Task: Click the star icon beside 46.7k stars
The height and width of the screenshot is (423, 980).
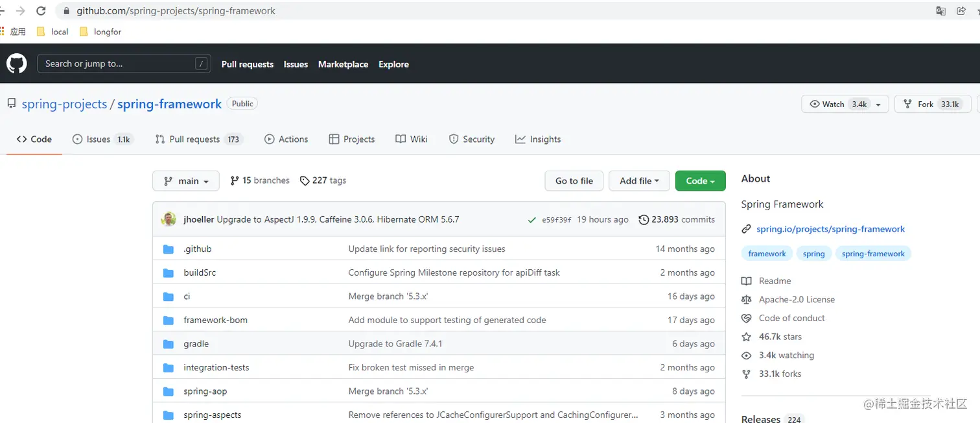Action: pyautogui.click(x=747, y=337)
